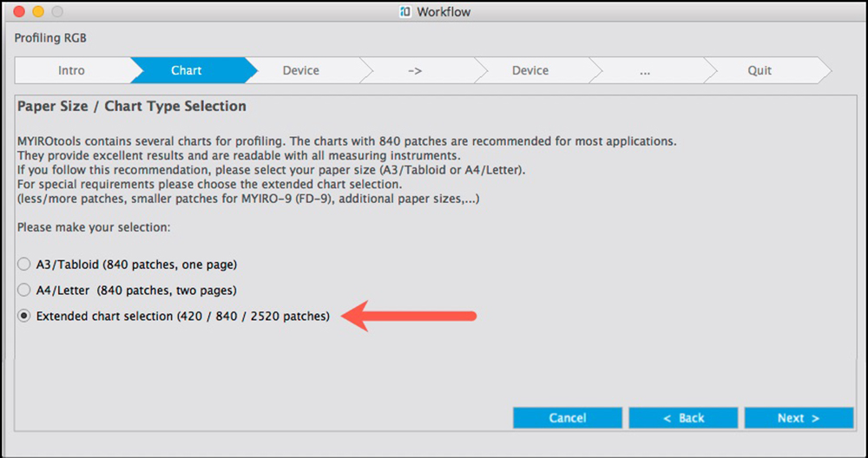The width and height of the screenshot is (868, 458).
Task: Select the Extended chart selection radio button
Action: tap(24, 317)
